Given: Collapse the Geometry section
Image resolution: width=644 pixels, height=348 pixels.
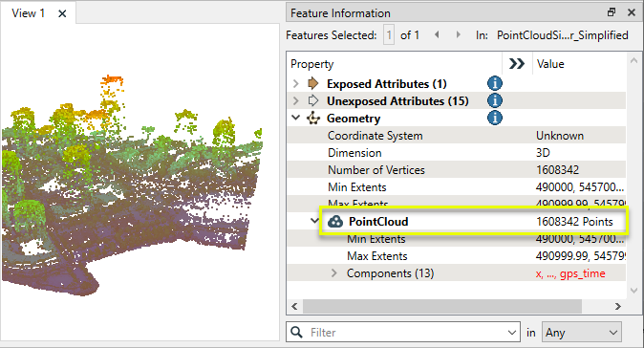Looking at the screenshot, I should tap(295, 118).
